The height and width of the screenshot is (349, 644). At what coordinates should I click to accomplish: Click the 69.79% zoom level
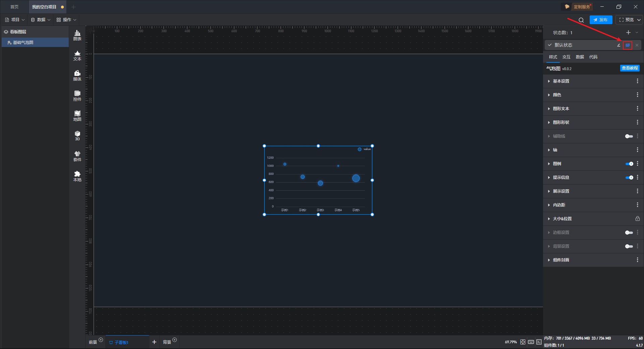click(511, 342)
